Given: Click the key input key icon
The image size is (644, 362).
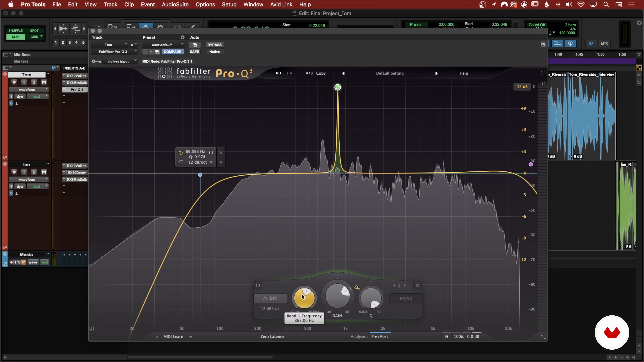Looking at the screenshot, I should pyautogui.click(x=96, y=61).
